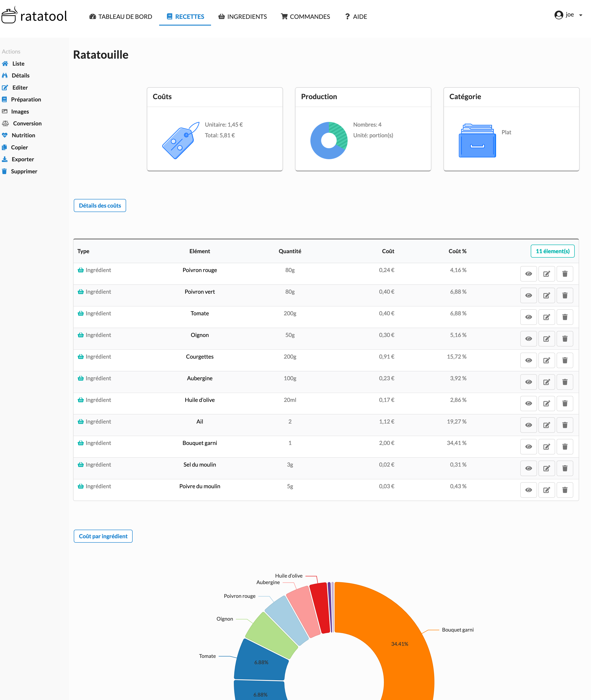Viewport: 591px width, 700px height.
Task: Edit the Poivron rouge row
Action: pos(546,274)
